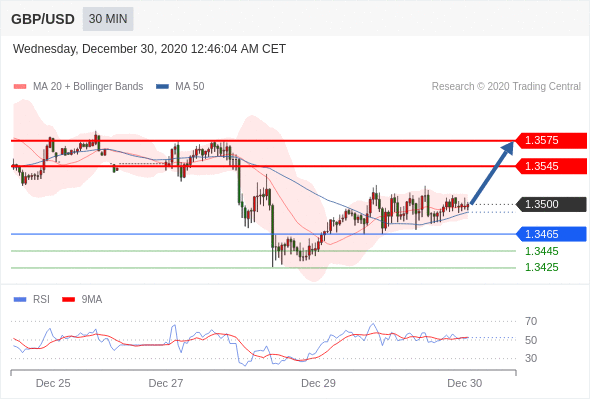
Task: Click the Research © 2020 Trading Central credit
Action: (x=506, y=87)
